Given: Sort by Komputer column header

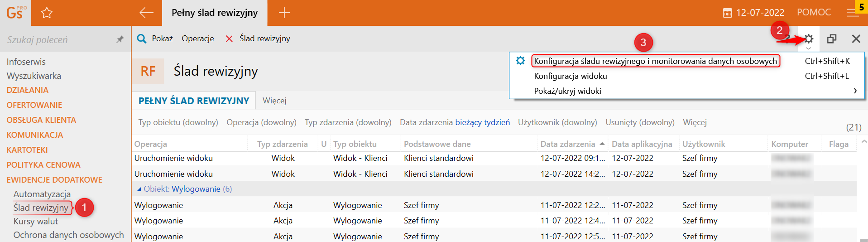Looking at the screenshot, I should point(794,144).
